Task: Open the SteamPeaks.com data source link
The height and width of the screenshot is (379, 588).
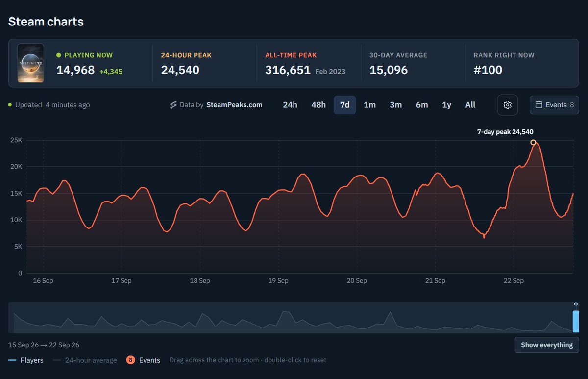Action: 234,105
